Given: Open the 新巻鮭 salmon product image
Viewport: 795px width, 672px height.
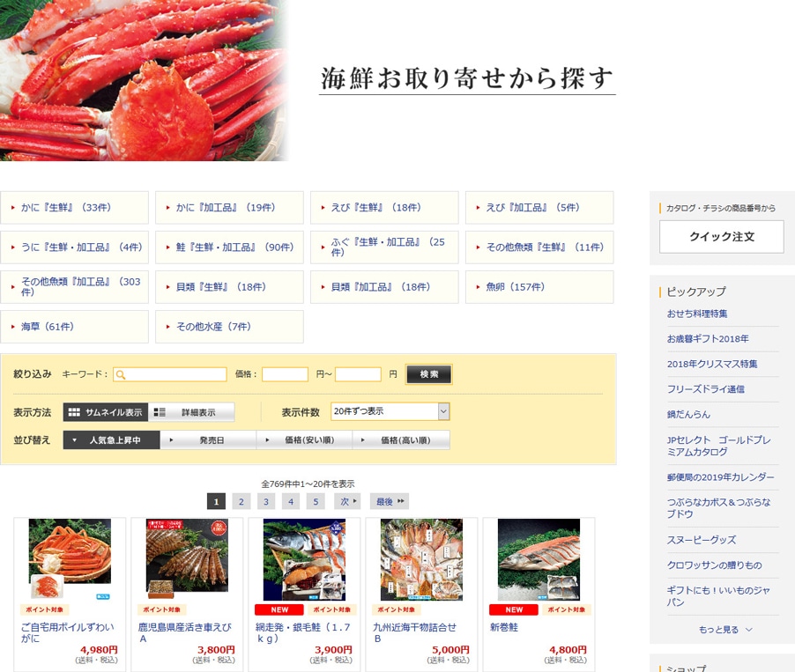Looking at the screenshot, I should point(539,559).
